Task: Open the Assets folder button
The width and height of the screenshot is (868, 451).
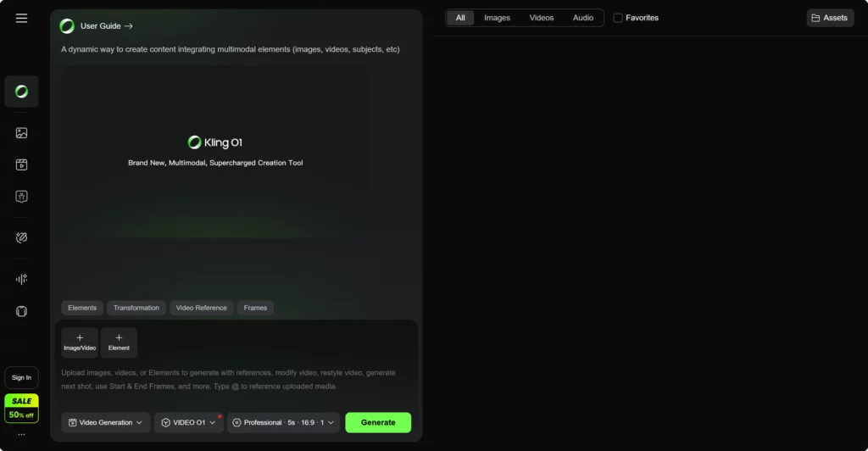Action: (x=830, y=18)
